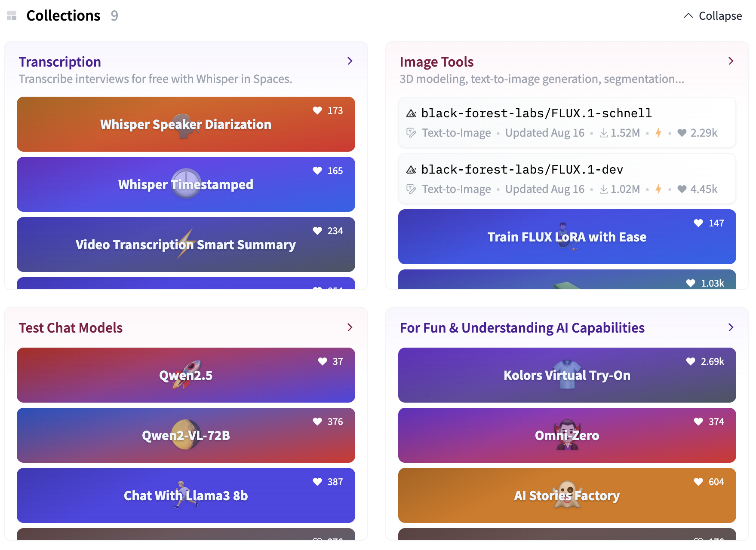The width and height of the screenshot is (756, 550).
Task: Open the For Fun & Understanding chevron
Action: (731, 327)
